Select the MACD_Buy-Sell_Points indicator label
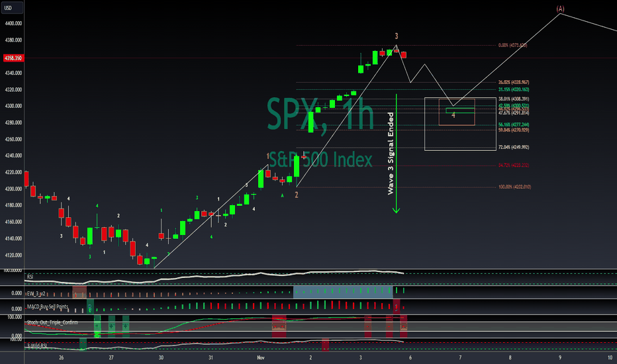Image resolution: width=617 pixels, height=364 pixels. [47, 306]
